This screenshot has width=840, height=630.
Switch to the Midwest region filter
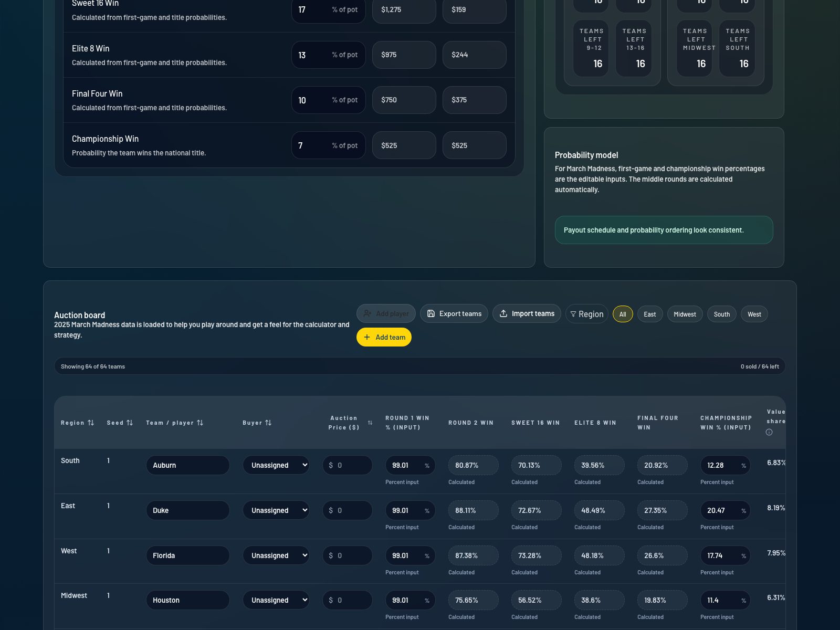point(685,314)
